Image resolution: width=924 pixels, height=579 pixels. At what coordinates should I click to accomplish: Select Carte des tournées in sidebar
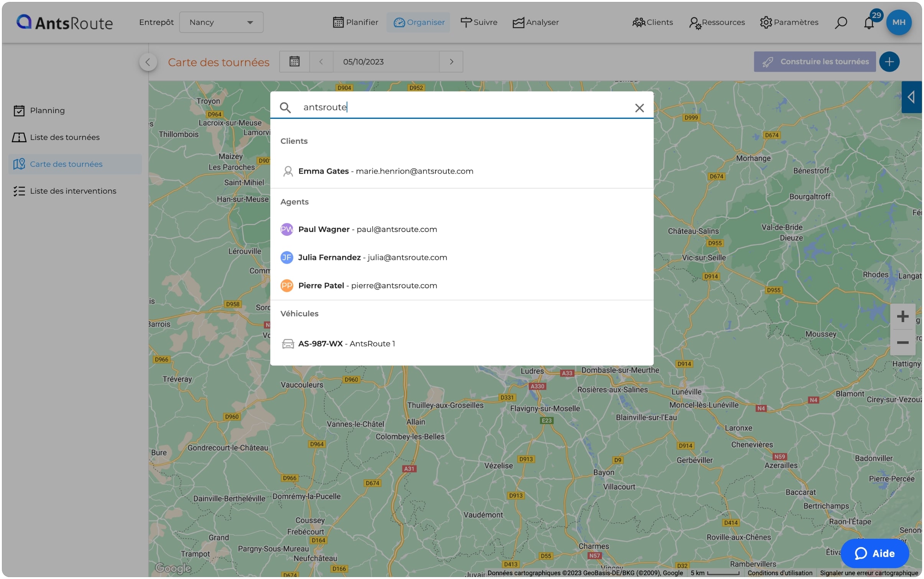coord(75,164)
